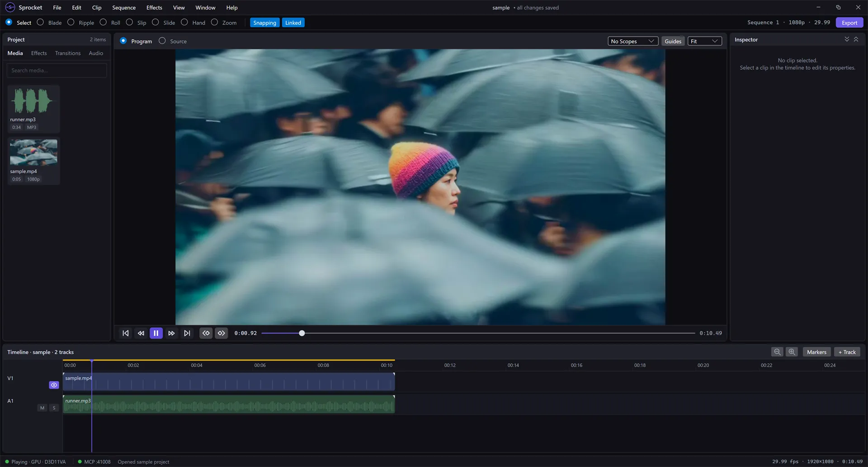Image resolution: width=868 pixels, height=467 pixels.
Task: Open the Sequence menu
Action: coord(124,8)
